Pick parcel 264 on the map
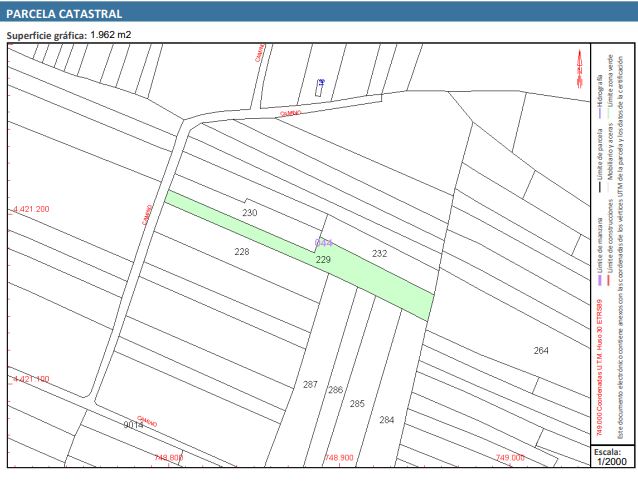This screenshot has height=487, width=638. pos(541,351)
